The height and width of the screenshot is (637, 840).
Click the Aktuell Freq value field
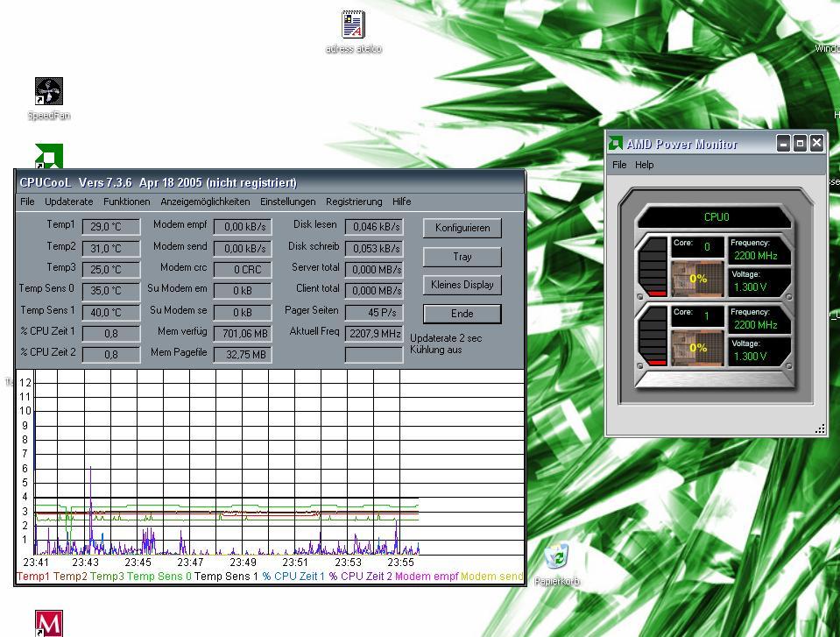[x=374, y=334]
